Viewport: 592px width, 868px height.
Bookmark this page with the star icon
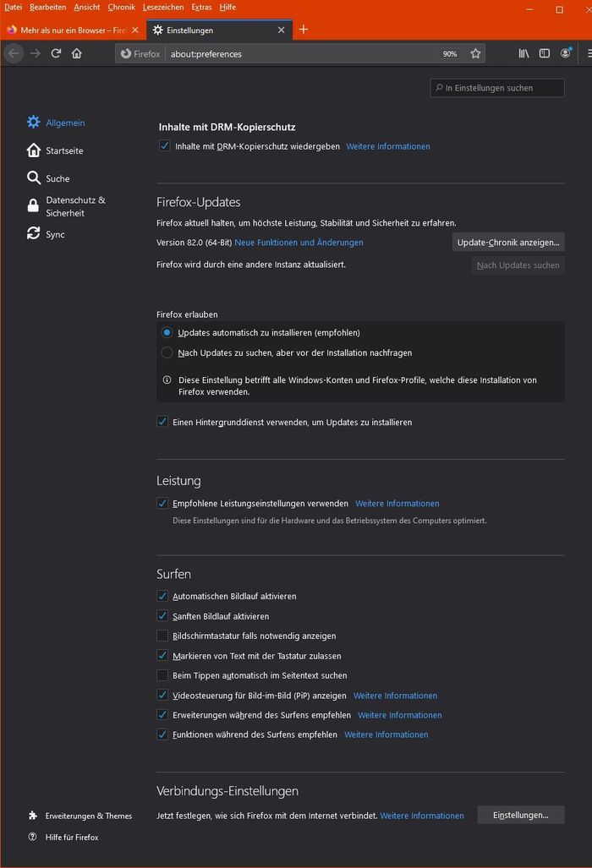pyautogui.click(x=474, y=52)
